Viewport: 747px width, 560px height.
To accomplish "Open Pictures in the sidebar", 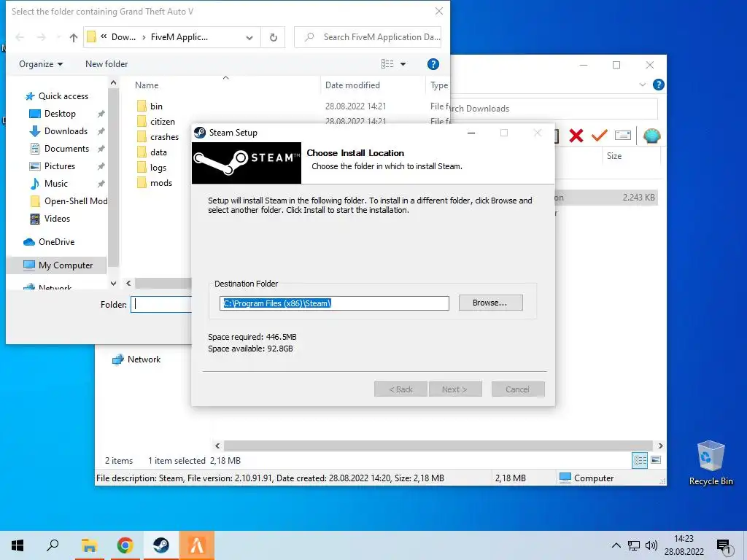I will click(60, 166).
